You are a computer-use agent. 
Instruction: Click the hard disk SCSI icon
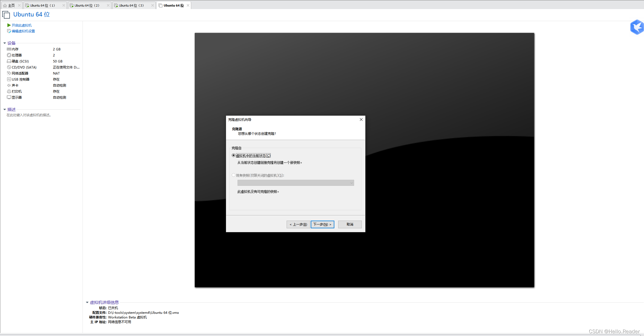pyautogui.click(x=9, y=61)
